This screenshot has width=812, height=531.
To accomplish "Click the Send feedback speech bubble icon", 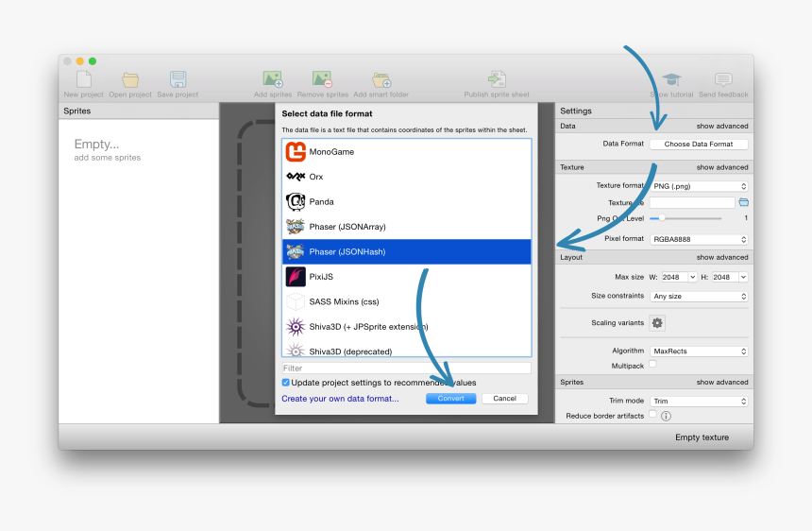I will (x=723, y=79).
